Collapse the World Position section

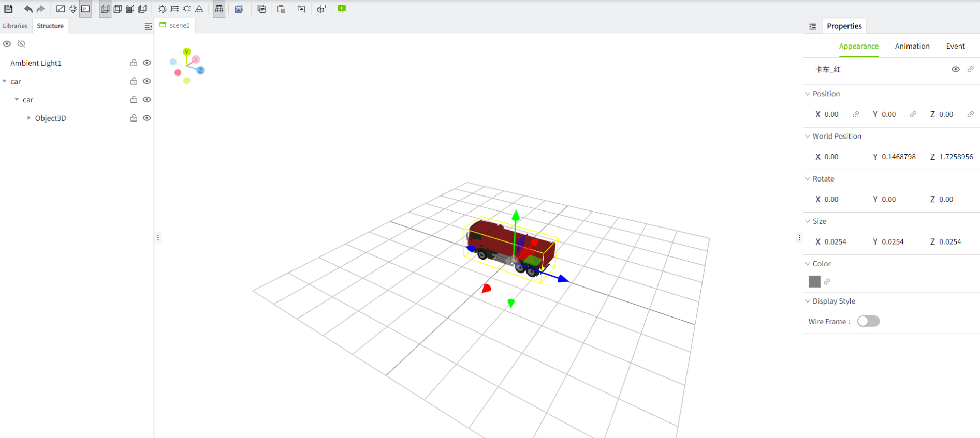[808, 136]
